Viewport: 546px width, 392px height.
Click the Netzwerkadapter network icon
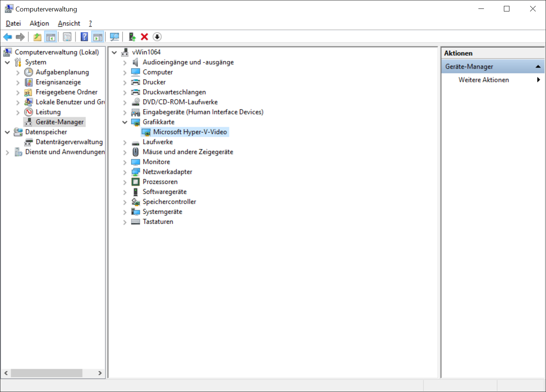136,172
